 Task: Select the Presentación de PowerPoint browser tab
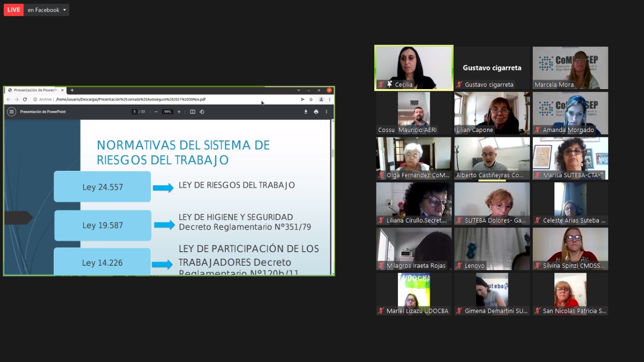[x=35, y=90]
